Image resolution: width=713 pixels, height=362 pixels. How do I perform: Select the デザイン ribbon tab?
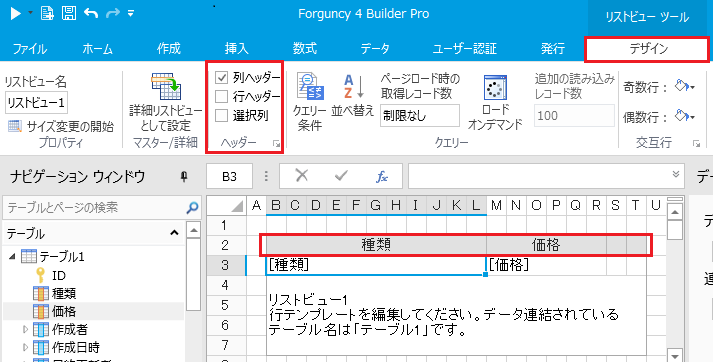(648, 49)
